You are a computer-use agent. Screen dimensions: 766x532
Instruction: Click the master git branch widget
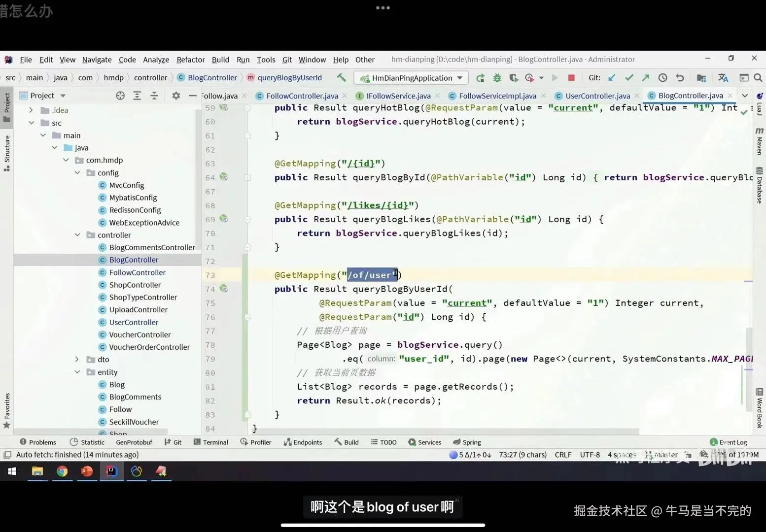point(661,455)
